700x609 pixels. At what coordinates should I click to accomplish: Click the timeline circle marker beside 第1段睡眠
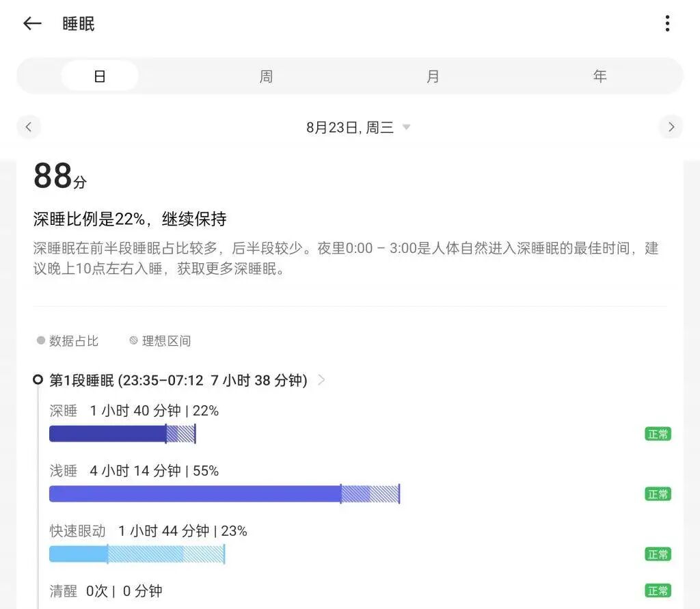point(38,379)
